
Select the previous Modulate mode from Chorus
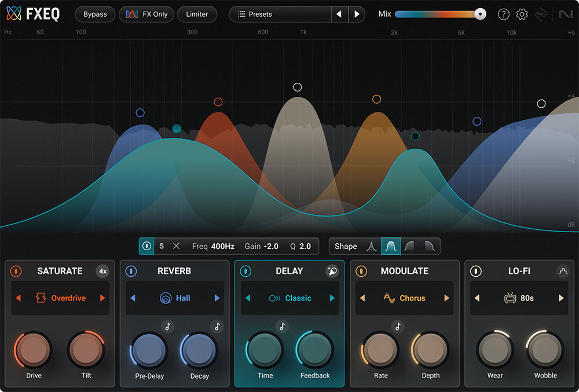pos(362,298)
